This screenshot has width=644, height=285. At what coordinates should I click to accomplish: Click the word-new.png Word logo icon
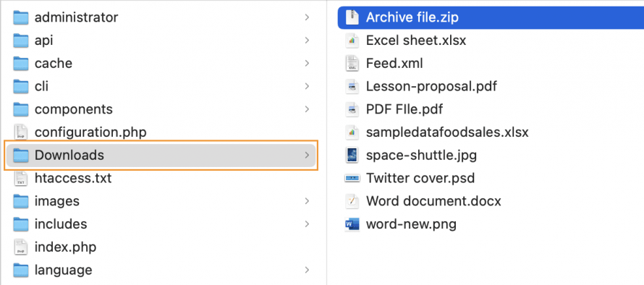(352, 224)
